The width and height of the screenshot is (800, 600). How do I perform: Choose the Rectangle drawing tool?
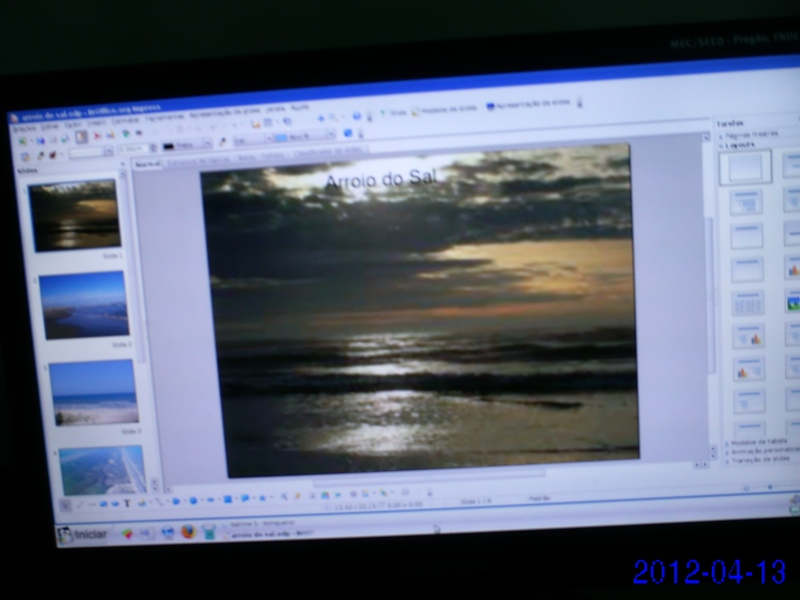(x=104, y=504)
